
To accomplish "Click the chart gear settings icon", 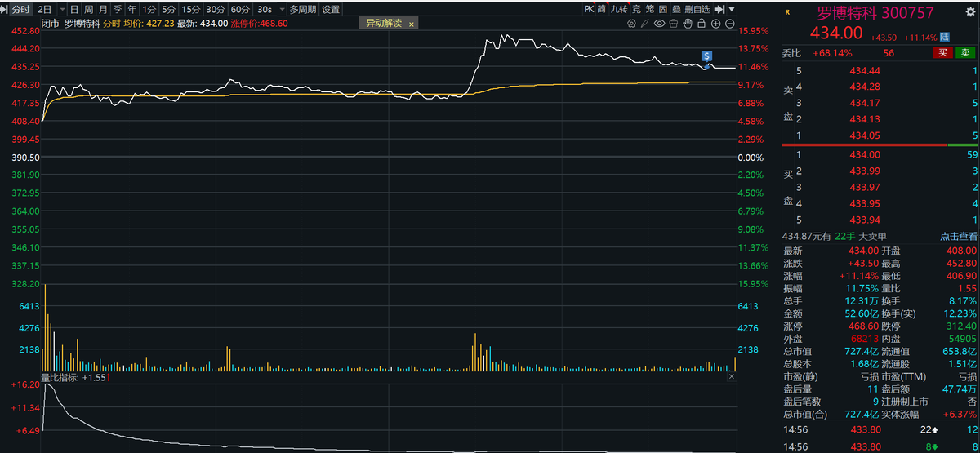I will pyautogui.click(x=631, y=24).
